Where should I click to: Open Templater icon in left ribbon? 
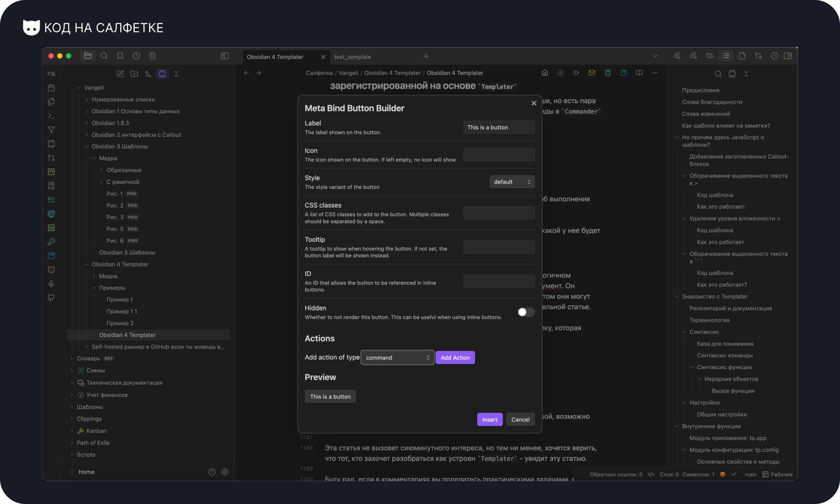[51, 74]
